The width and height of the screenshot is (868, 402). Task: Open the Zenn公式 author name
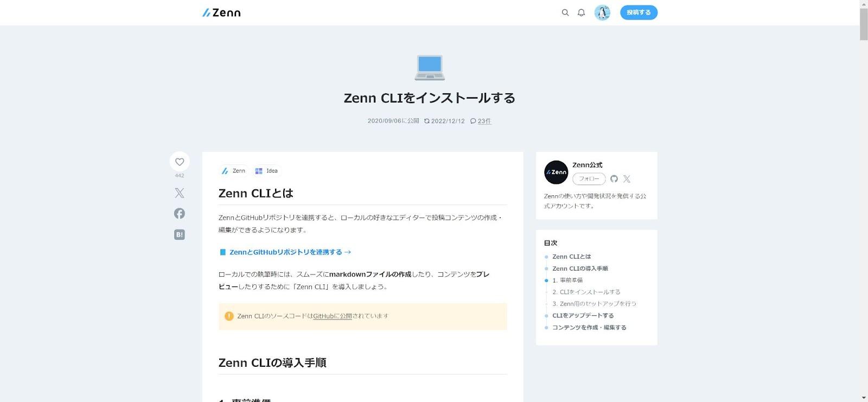[588, 165]
